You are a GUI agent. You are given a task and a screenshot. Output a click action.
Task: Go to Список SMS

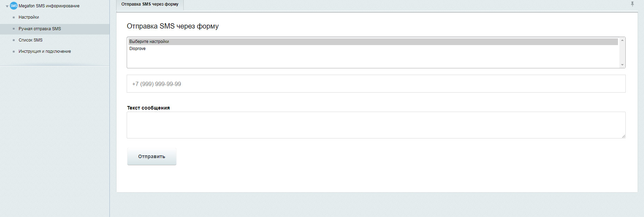click(31, 40)
